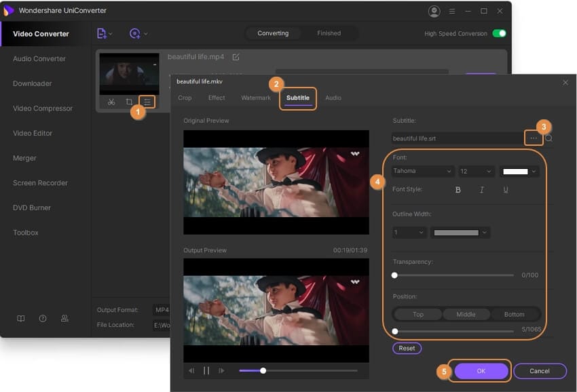The width and height of the screenshot is (577, 392).
Task: Switch to the Converting tab
Action: click(273, 33)
